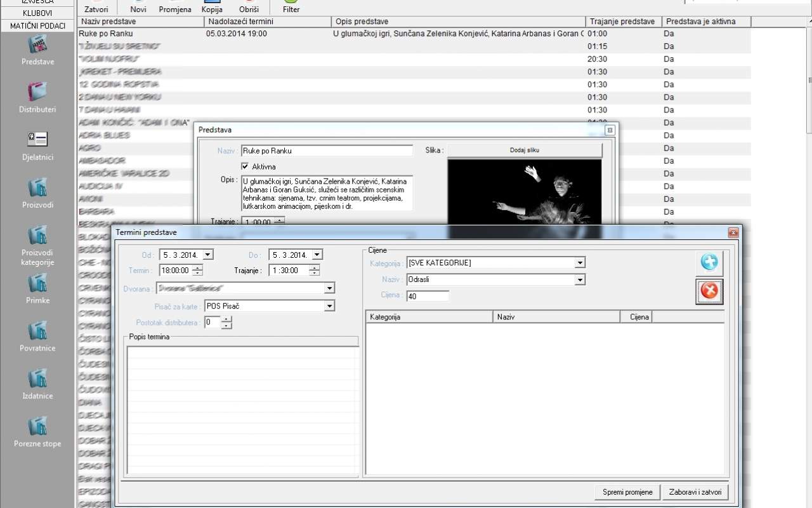Add price with blue plus button
This screenshot has width=812, height=508.
click(x=709, y=263)
